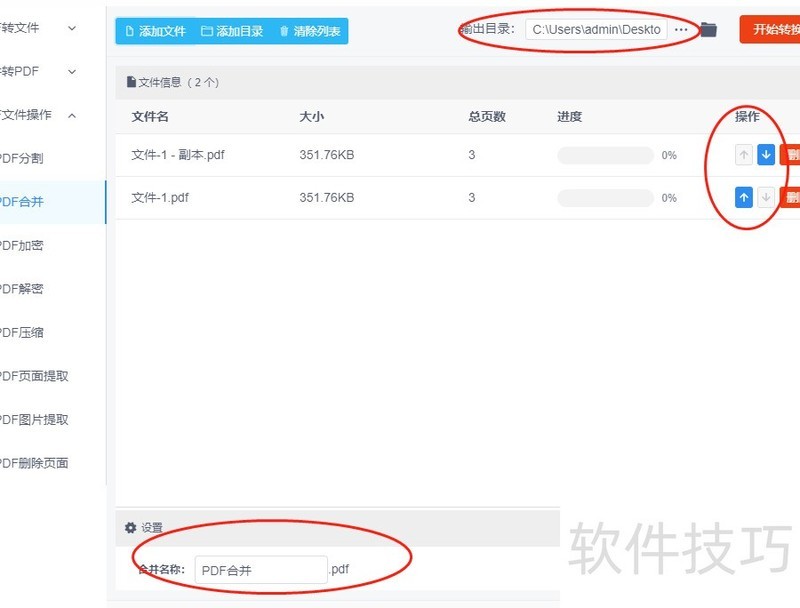Screen dimensions: 800x608
Task: Open the folder icon beside output directory
Action: 709,29
